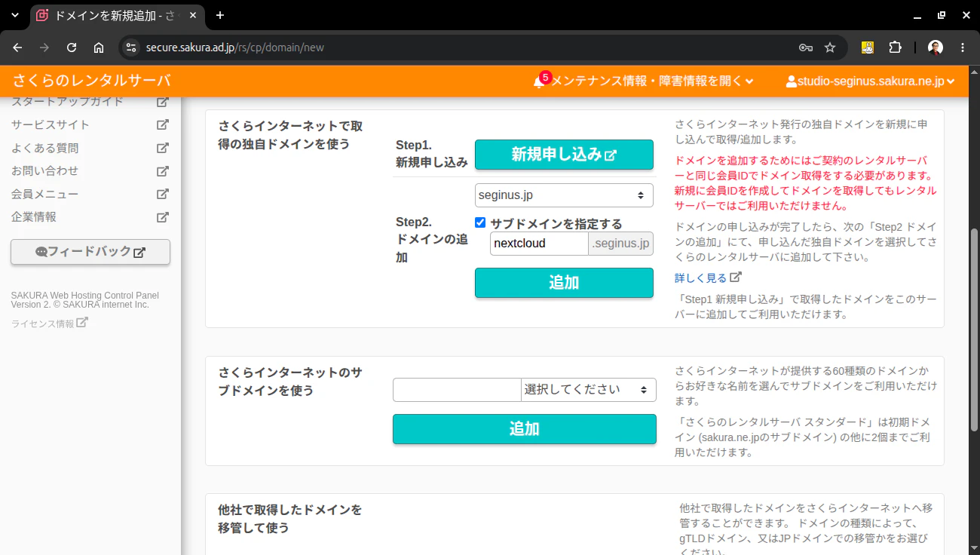
Task: Open 詳しく見る link
Action: [700, 278]
